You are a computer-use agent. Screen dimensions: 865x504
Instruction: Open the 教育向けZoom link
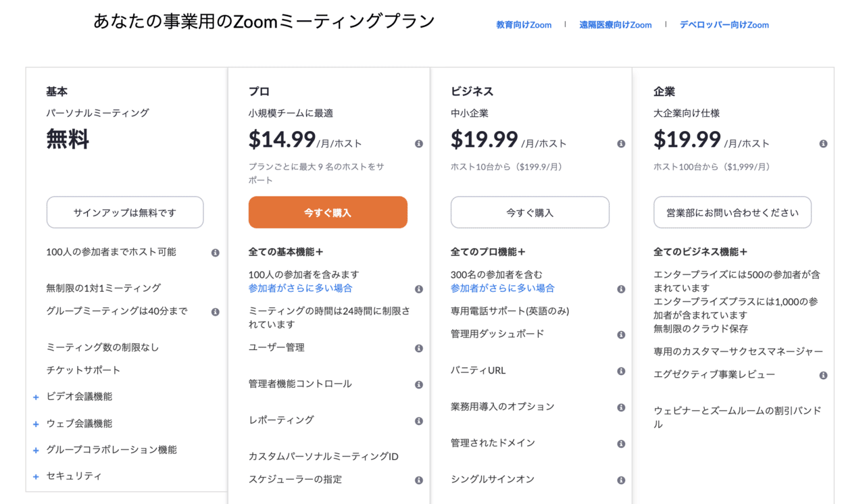(524, 24)
